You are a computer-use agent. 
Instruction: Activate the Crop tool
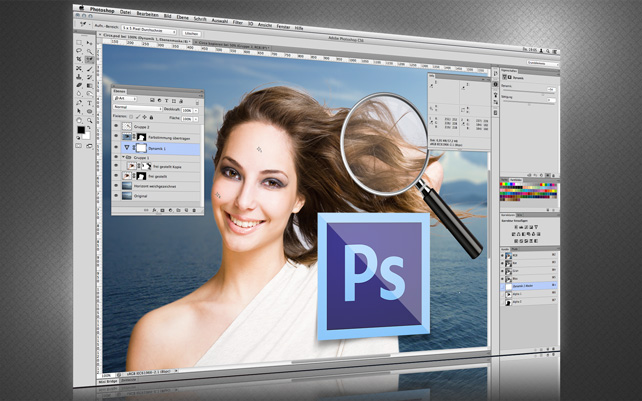coord(79,59)
